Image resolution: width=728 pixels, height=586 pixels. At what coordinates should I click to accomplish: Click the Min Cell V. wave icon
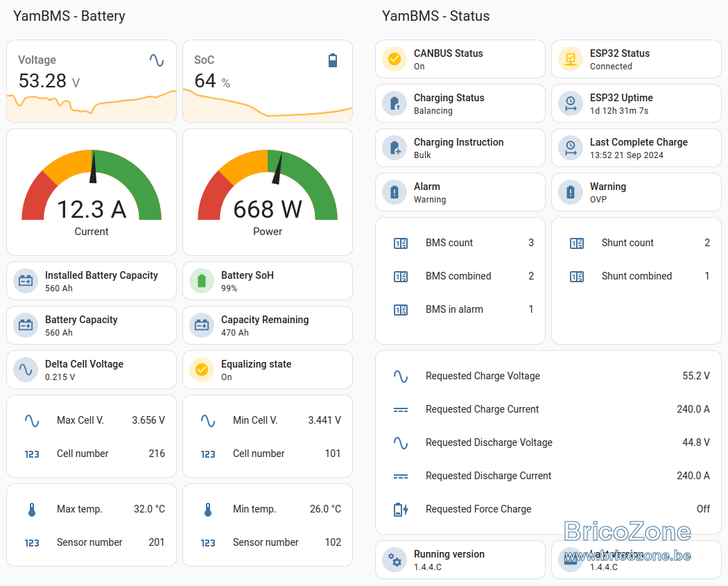(208, 421)
